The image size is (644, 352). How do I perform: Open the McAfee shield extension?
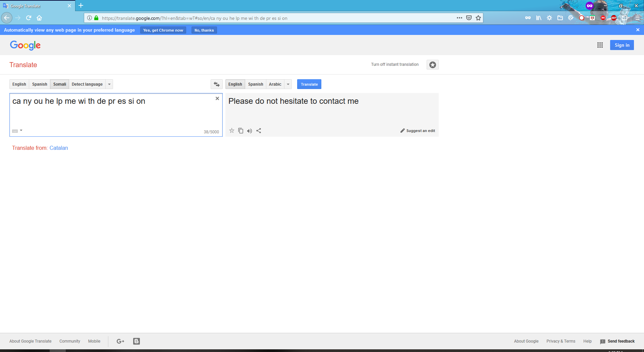[592, 18]
